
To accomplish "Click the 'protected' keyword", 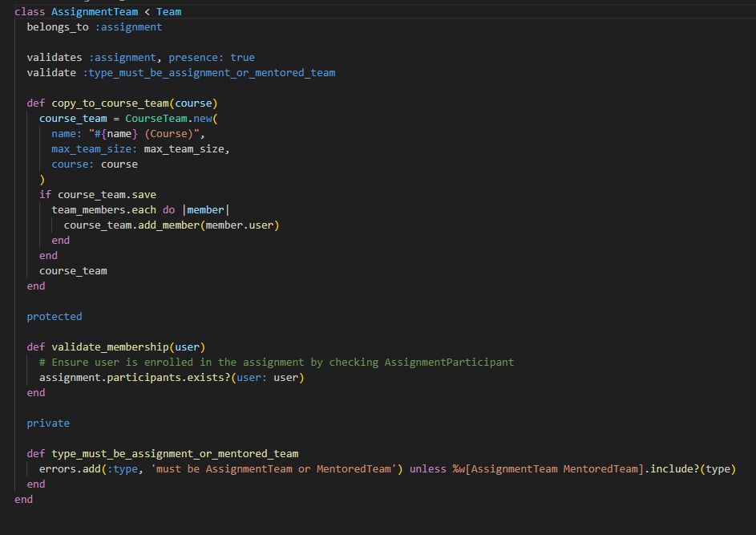I will [55, 317].
